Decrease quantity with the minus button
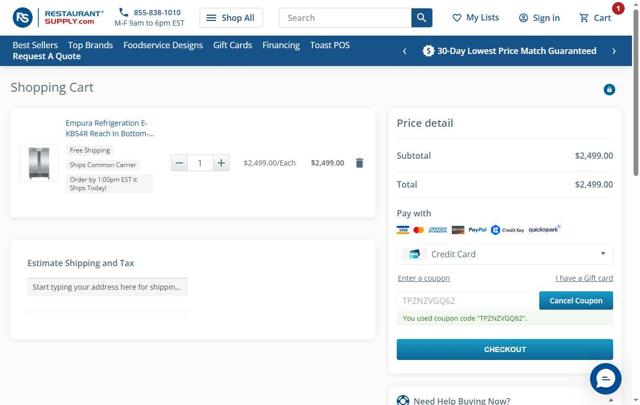Image resolution: width=640 pixels, height=405 pixels. (179, 163)
